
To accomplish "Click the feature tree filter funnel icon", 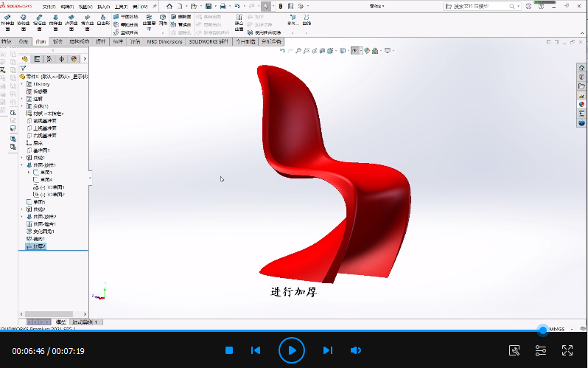I will [x=24, y=69].
